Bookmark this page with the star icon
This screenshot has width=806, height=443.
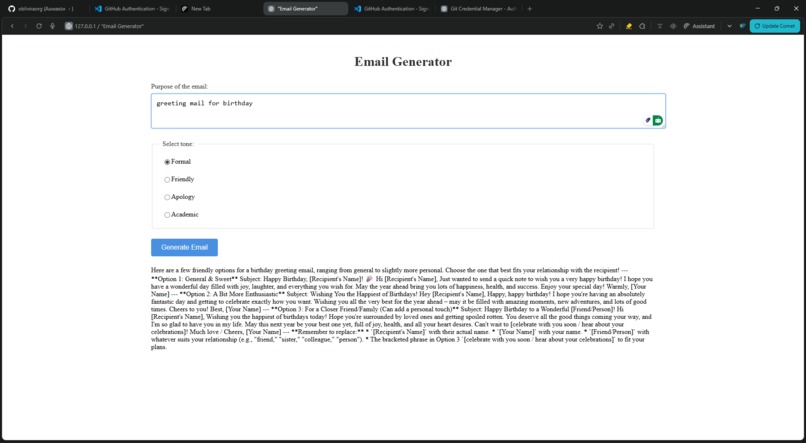click(x=599, y=26)
